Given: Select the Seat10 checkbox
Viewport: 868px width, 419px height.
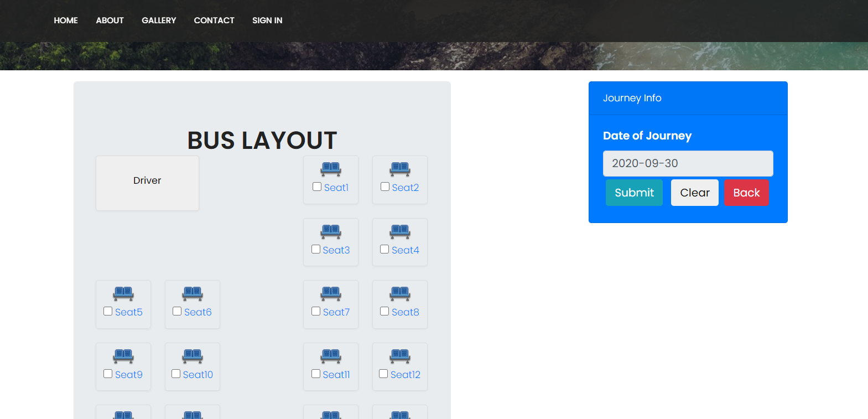Looking at the screenshot, I should pos(176,374).
